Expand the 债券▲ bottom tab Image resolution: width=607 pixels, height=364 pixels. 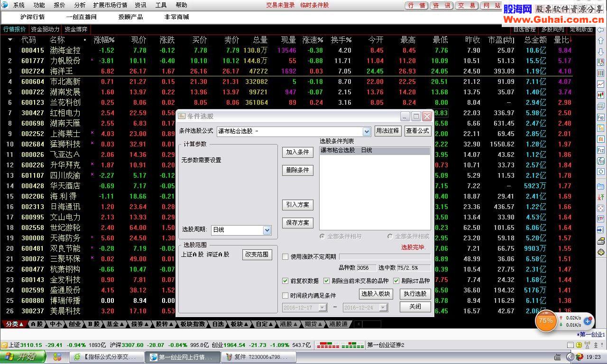pos(140,324)
